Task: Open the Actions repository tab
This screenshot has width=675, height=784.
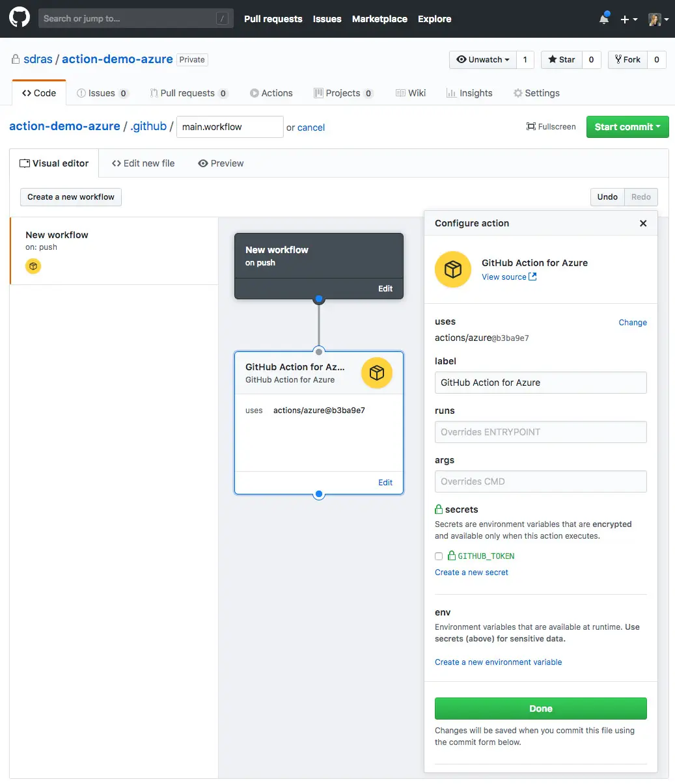Action: 271,93
